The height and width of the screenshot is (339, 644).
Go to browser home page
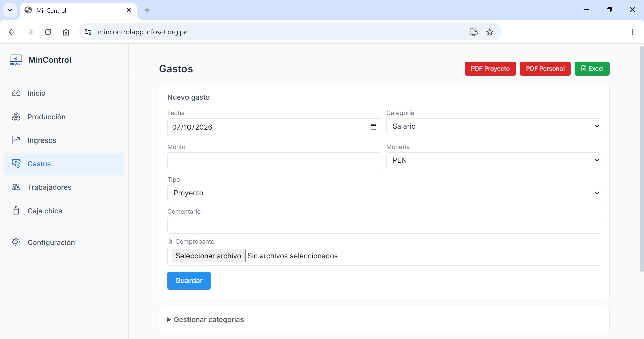(66, 32)
